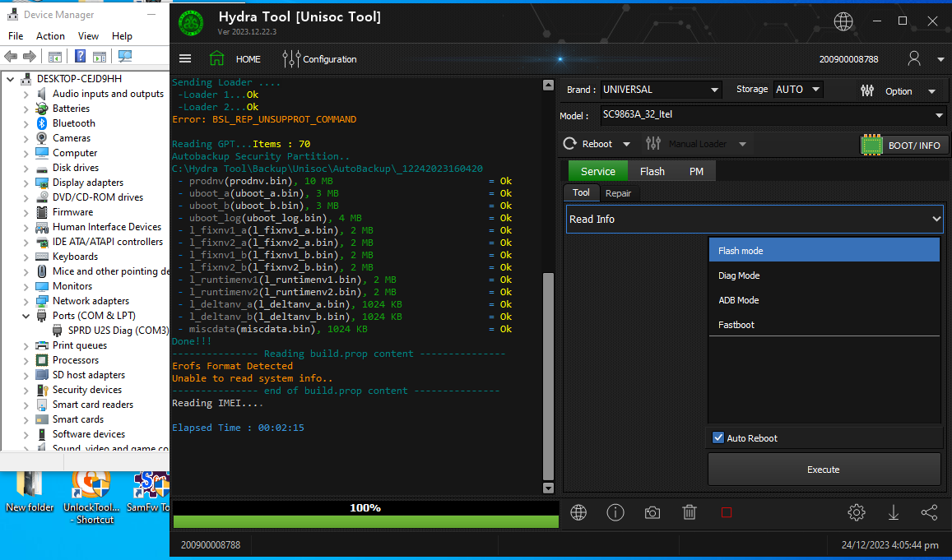
Task: Click Device Manager properties panel icon
Action: [100, 57]
